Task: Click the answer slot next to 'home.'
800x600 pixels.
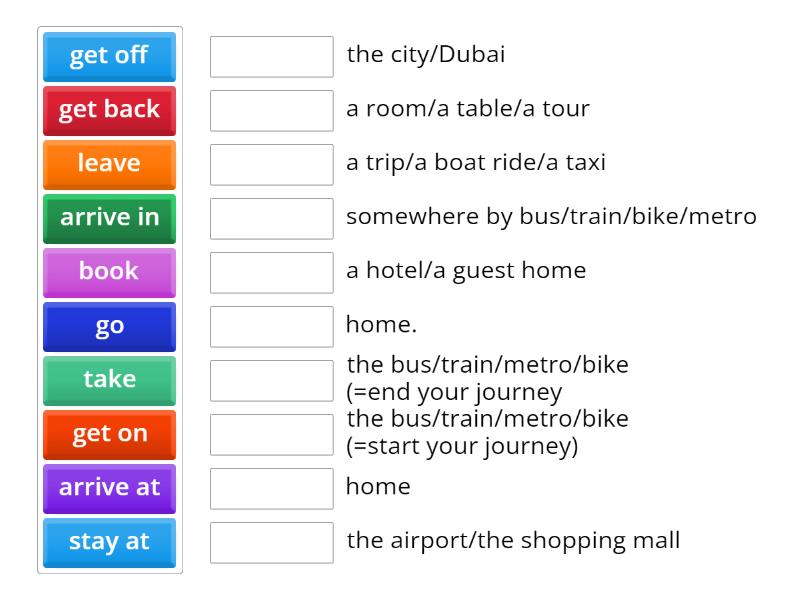Action: [271, 326]
